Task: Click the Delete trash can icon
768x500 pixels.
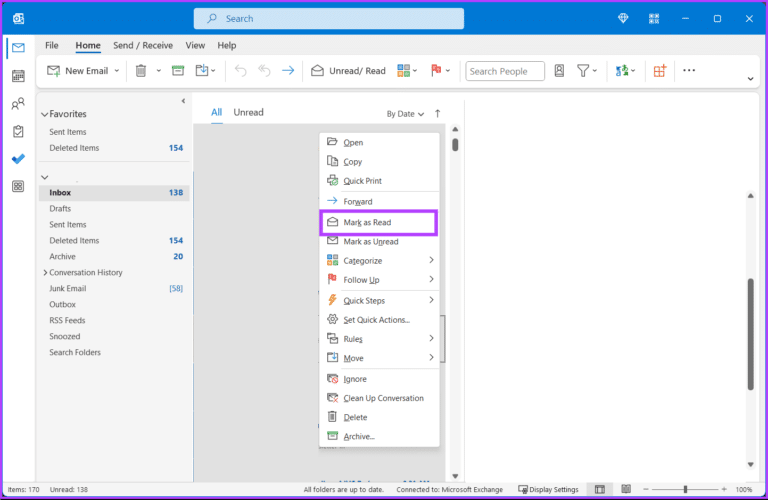Action: click(141, 71)
